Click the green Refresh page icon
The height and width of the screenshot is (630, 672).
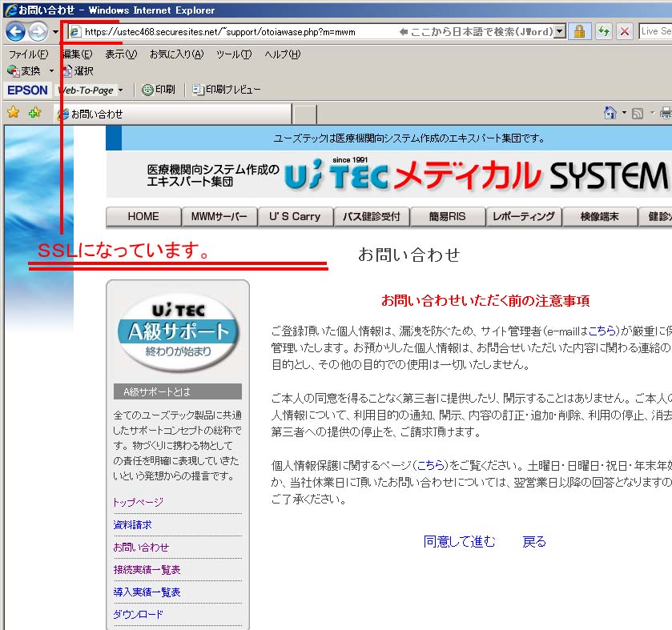coord(604,32)
